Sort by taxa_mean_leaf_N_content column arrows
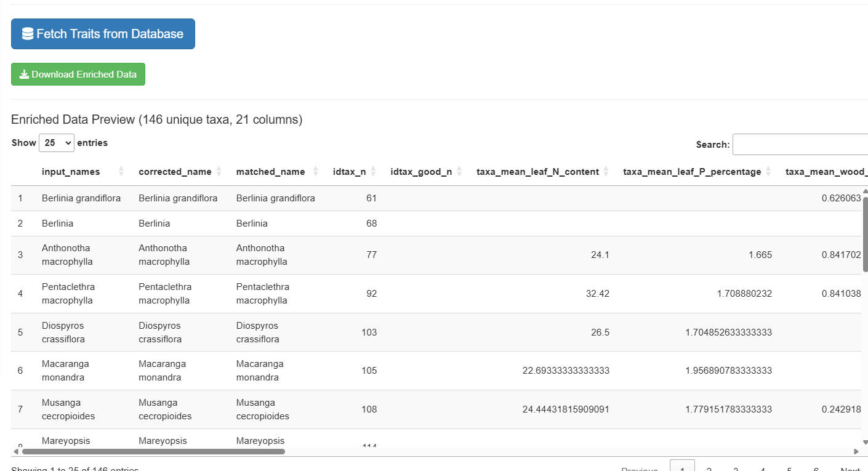This screenshot has width=868, height=471. (606, 172)
